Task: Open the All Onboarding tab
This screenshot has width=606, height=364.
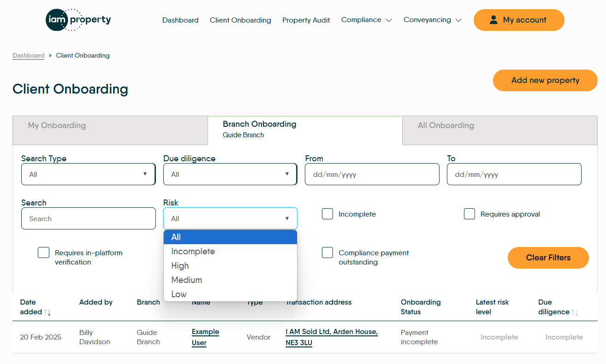Action: 499,126
